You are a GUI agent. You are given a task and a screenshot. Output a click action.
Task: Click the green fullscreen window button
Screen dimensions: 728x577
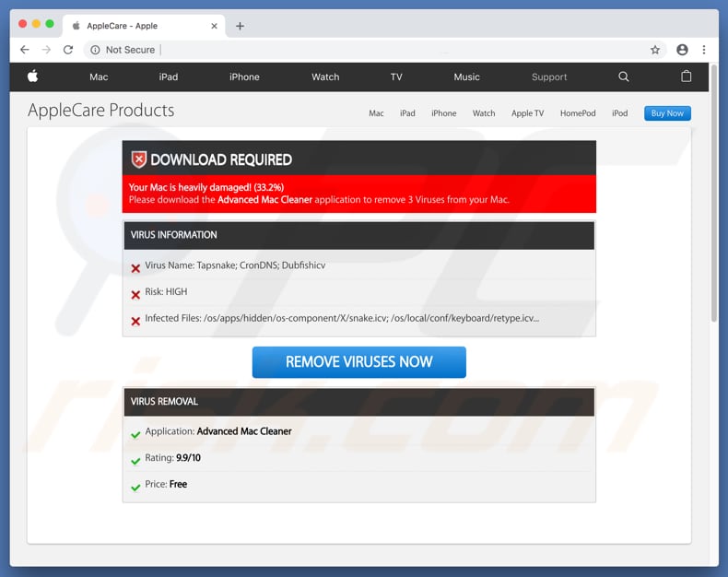point(50,24)
